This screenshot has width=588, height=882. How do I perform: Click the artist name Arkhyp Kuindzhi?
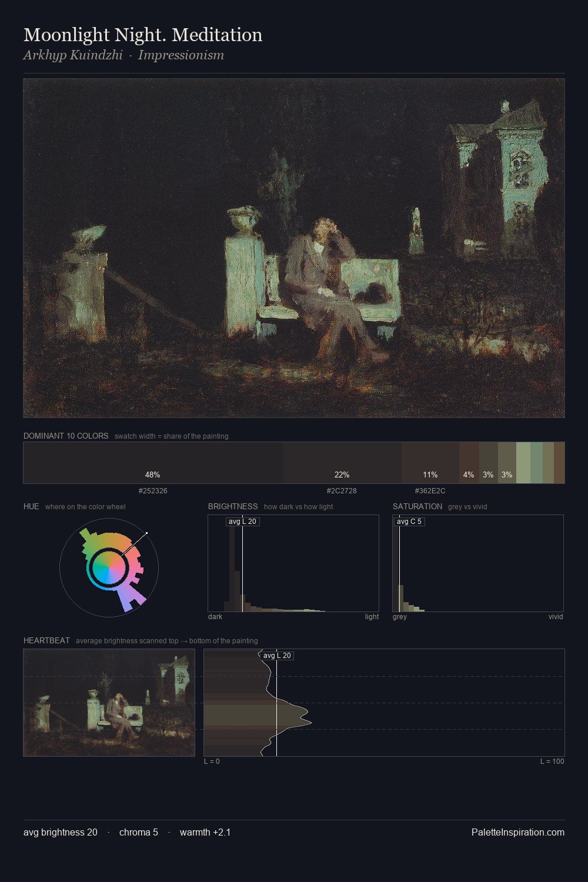coord(73,55)
